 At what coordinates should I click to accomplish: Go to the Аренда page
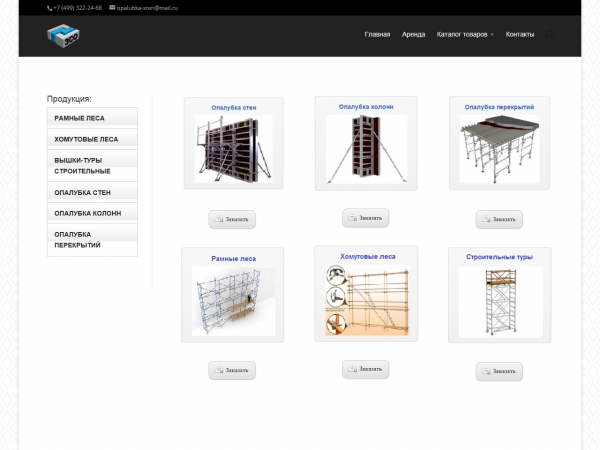pos(413,34)
